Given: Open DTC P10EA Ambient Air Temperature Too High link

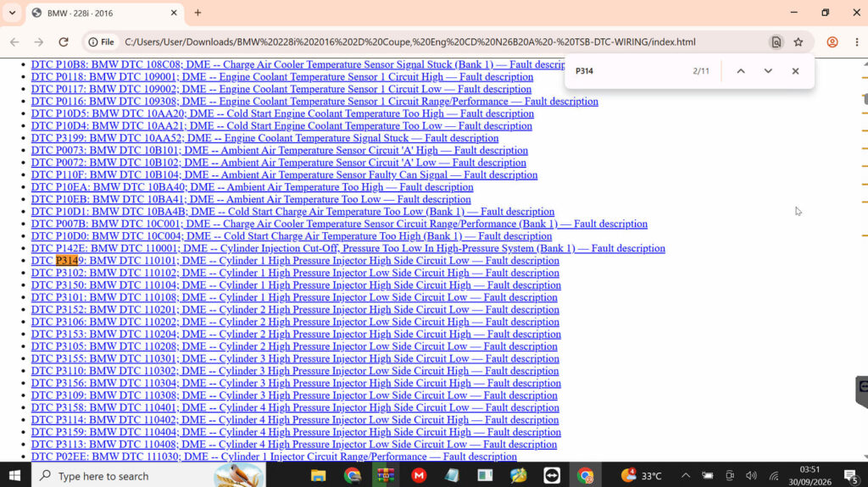Looking at the screenshot, I should [252, 187].
